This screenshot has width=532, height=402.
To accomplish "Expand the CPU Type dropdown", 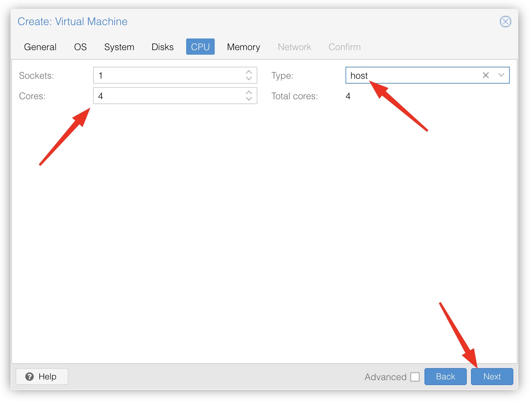I will (x=501, y=75).
